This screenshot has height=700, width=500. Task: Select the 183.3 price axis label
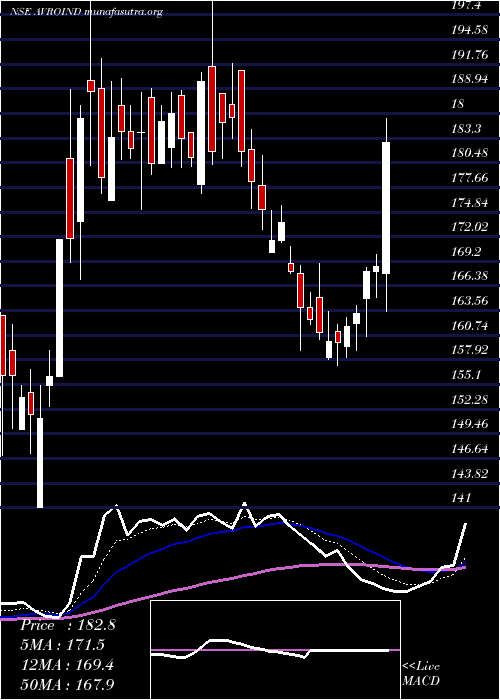[x=467, y=129]
